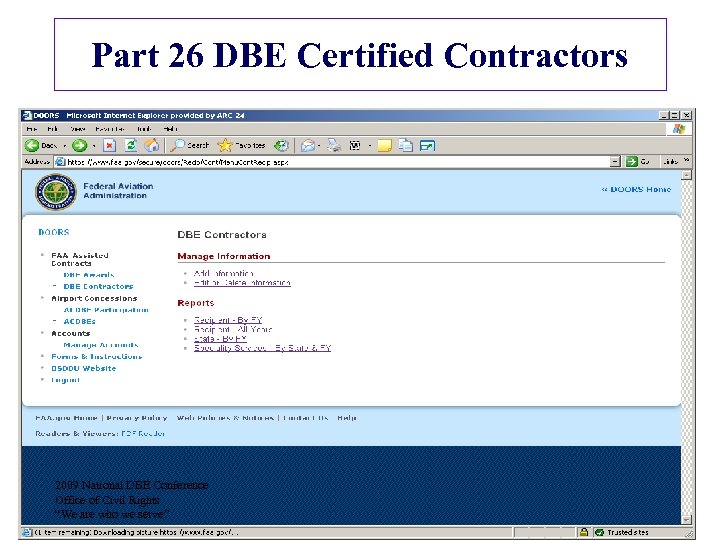The width and height of the screenshot is (720, 540).
Task: Click the last toolbar window icon
Action: pyautogui.click(x=427, y=146)
